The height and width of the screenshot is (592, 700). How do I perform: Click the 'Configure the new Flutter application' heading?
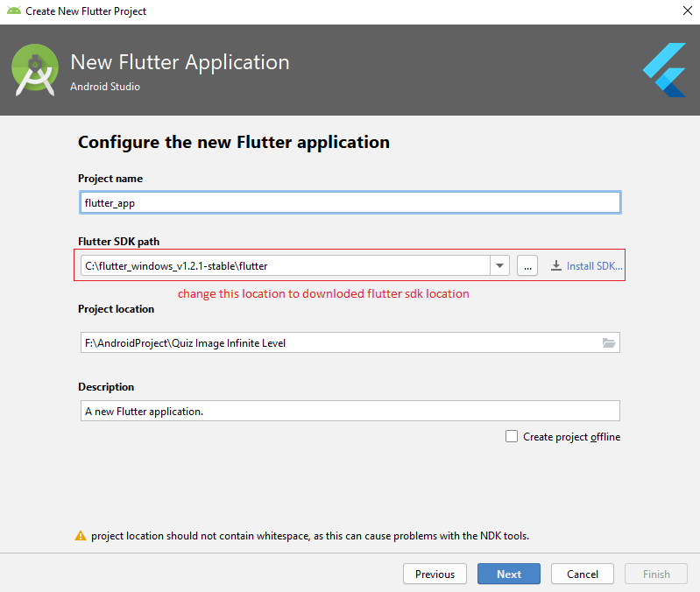tap(234, 143)
